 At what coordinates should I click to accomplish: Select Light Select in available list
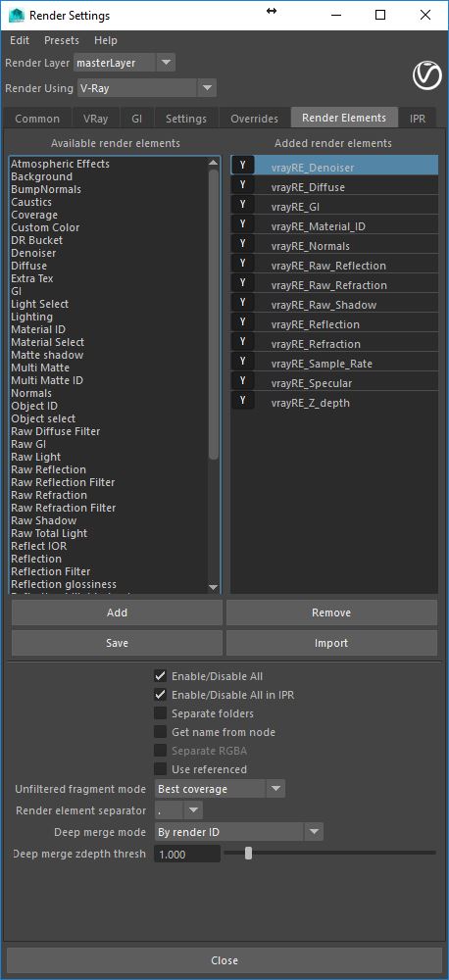(39, 304)
